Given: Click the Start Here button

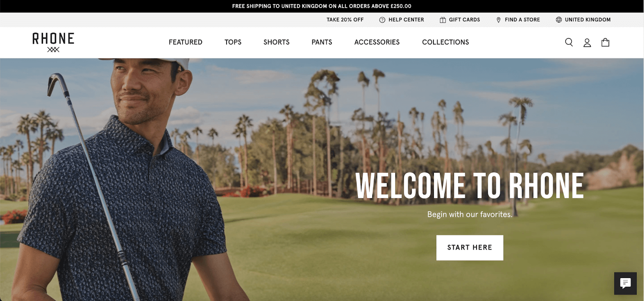Looking at the screenshot, I should 470,247.
